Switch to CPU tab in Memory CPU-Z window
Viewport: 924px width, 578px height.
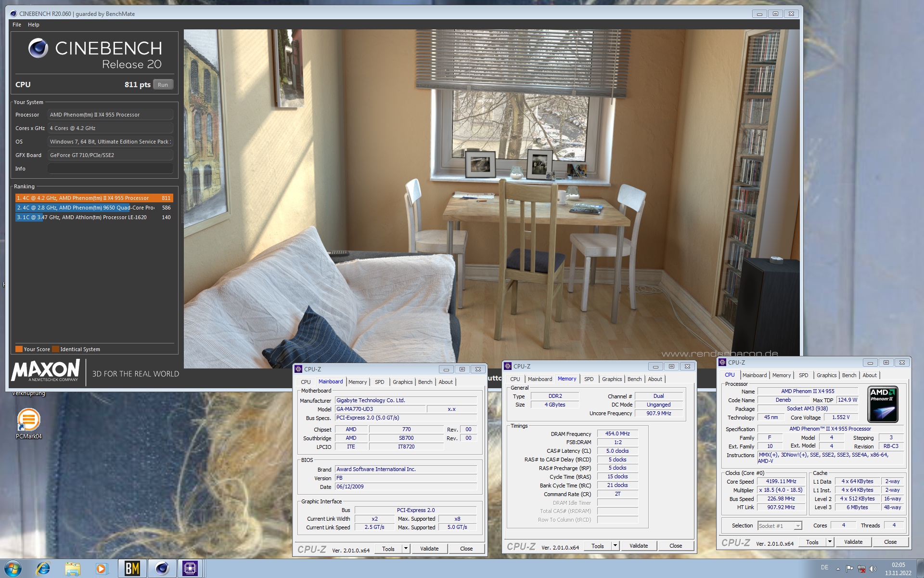(x=515, y=379)
